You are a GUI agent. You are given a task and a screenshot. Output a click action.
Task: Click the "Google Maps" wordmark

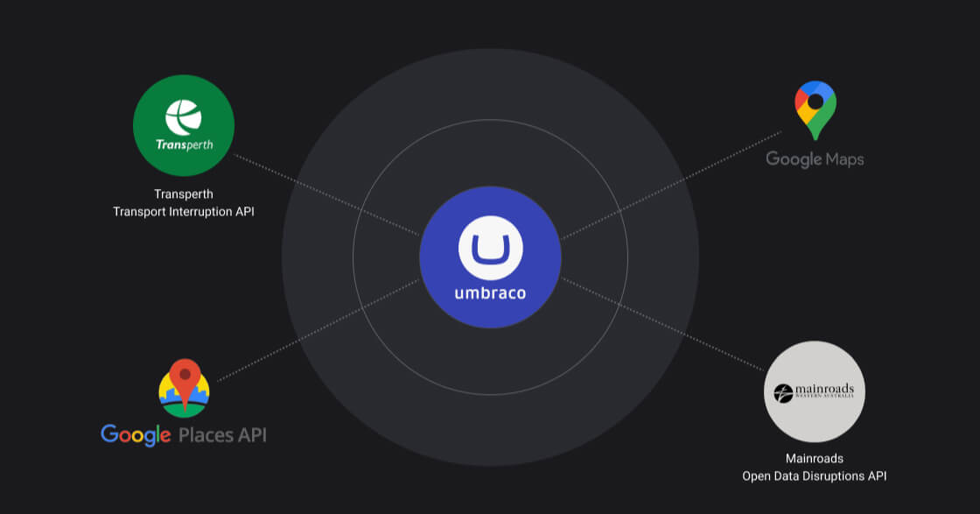[815, 159]
